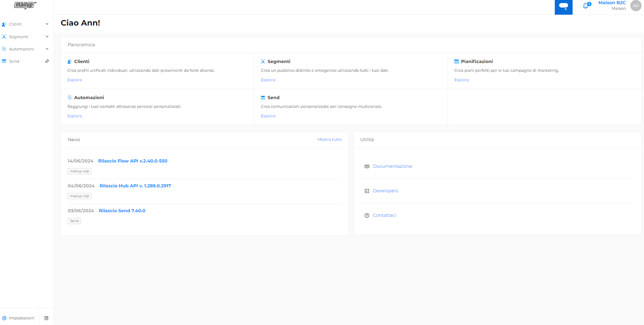The height and width of the screenshot is (325, 644).
Task: Open Rilascio Send 7.40.0 news
Action: pyautogui.click(x=122, y=211)
